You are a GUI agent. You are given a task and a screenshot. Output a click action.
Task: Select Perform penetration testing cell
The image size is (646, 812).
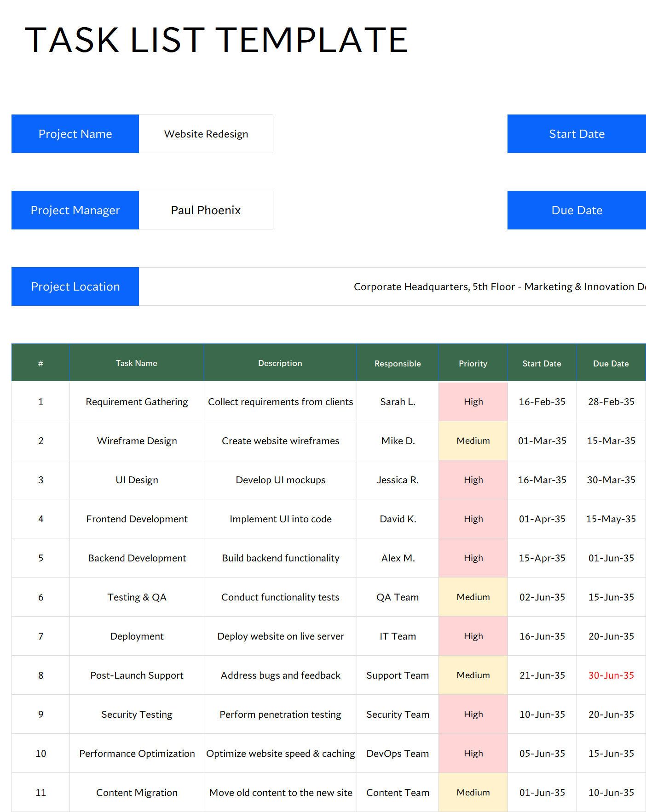tap(280, 715)
